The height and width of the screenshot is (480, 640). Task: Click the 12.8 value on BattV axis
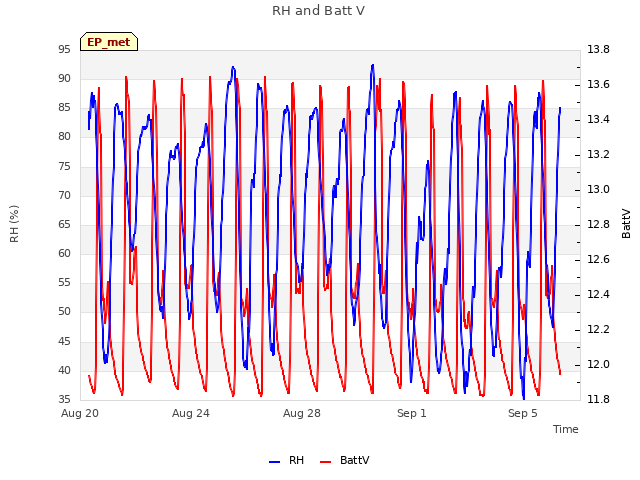[x=598, y=224]
